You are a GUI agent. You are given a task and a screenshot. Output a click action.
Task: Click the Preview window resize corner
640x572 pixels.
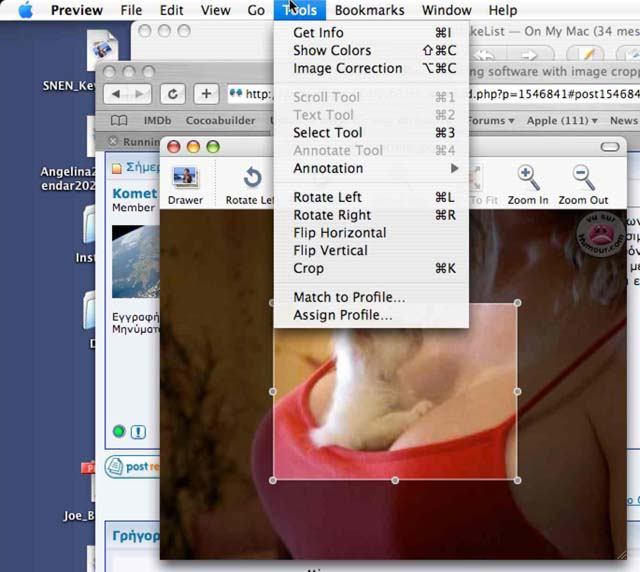(621, 554)
